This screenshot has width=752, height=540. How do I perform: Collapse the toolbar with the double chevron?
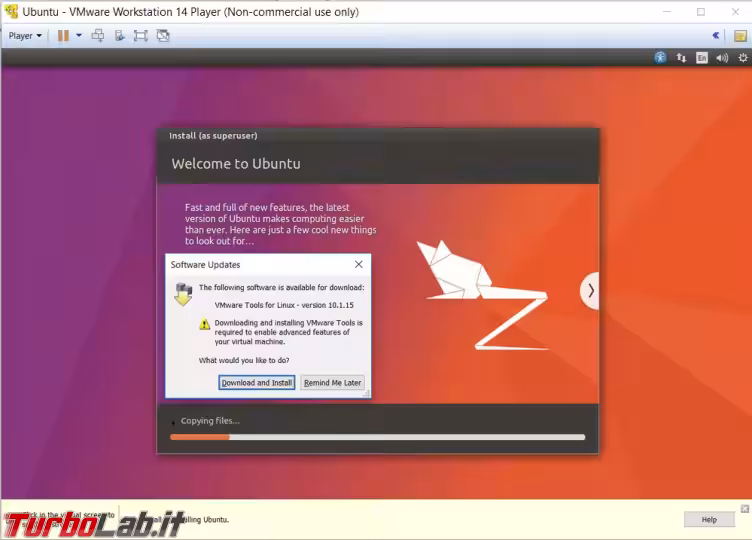coord(716,35)
